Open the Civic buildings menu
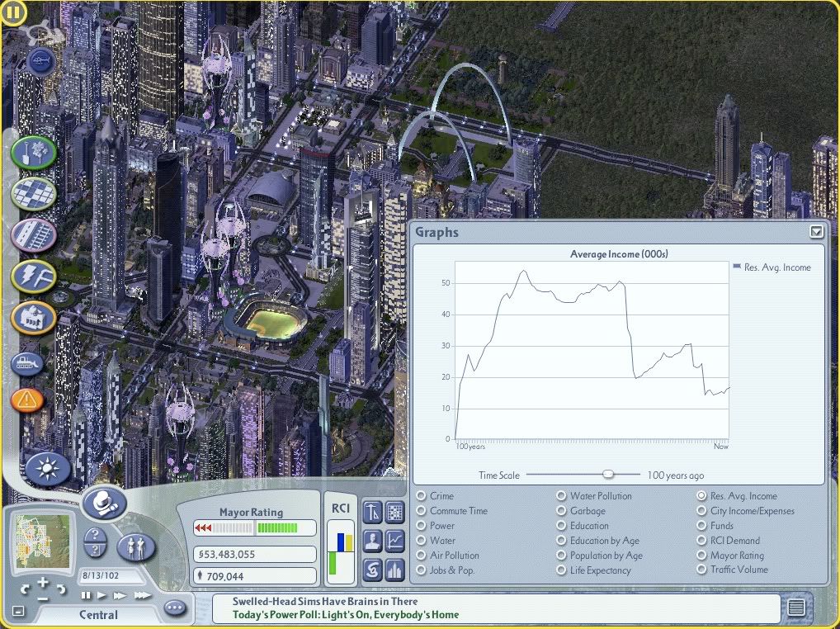840x629 pixels. [34, 318]
